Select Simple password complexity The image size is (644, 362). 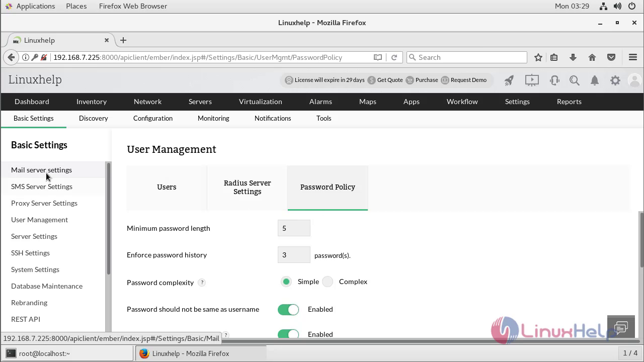click(286, 282)
